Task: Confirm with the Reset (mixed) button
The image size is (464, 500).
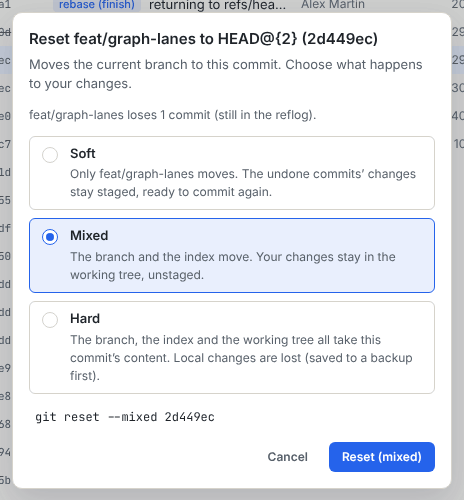Action: [x=382, y=457]
